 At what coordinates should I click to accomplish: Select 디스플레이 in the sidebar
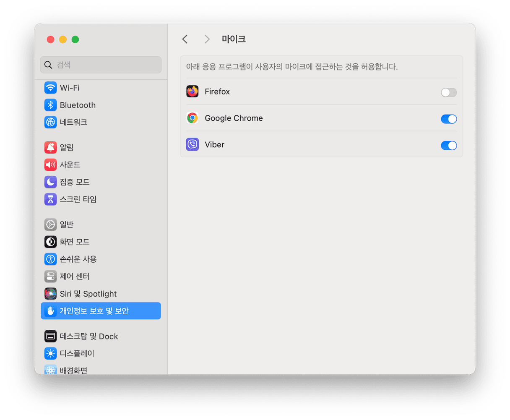[x=77, y=353]
